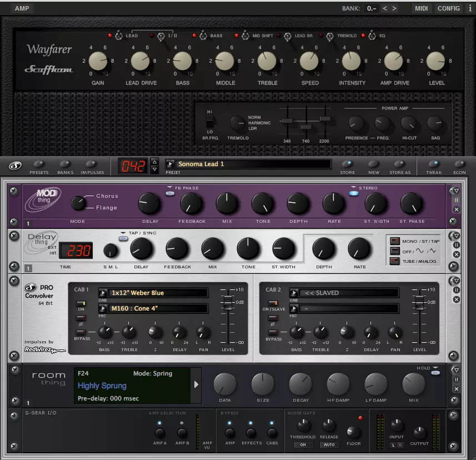The image size is (476, 460).
Task: Toggle TWEAK mode in the preset bar
Action: tap(434, 164)
